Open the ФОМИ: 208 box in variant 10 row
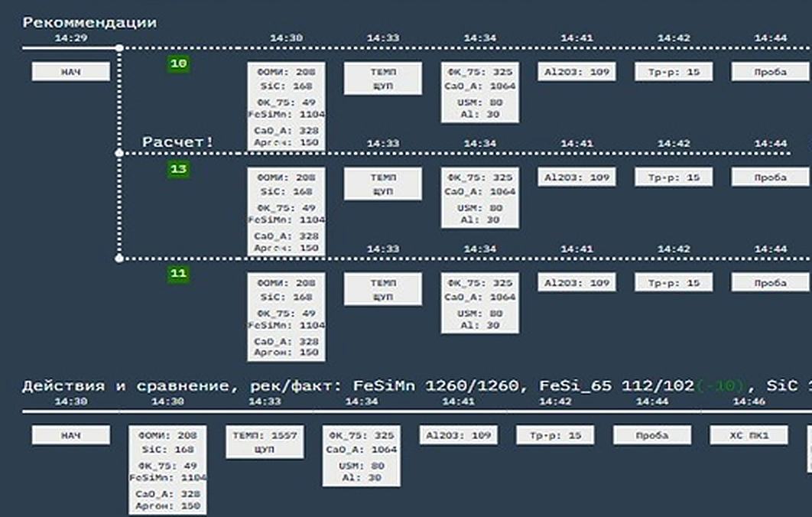The image size is (812, 517). click(287, 107)
